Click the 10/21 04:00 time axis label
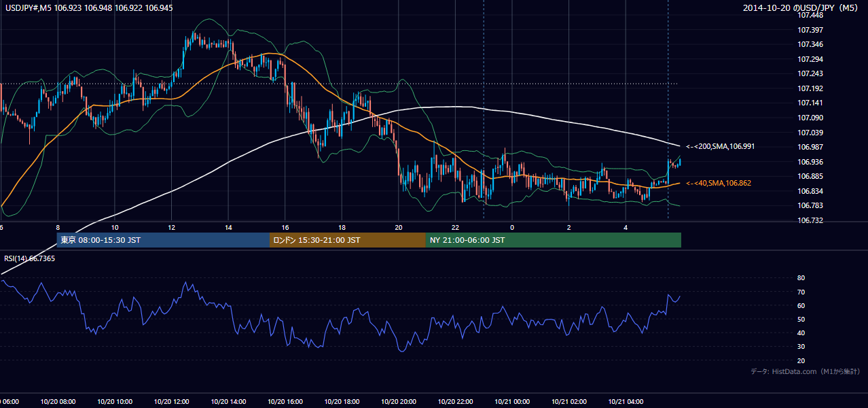The height and width of the screenshot is (408, 868). point(626,402)
